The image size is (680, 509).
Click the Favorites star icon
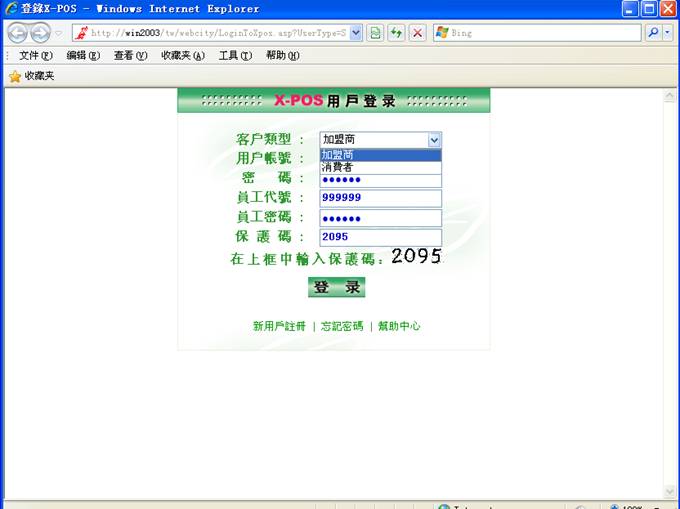click(x=14, y=76)
